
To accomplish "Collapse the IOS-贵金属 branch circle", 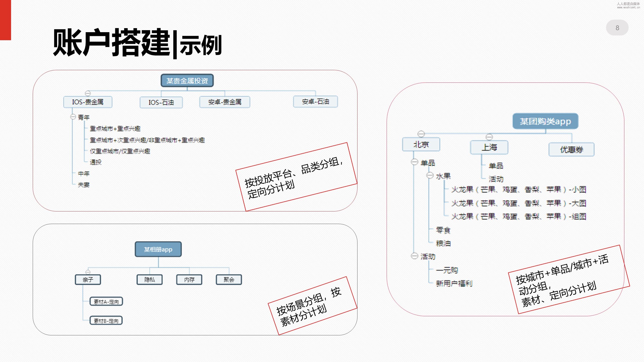I will pos(88,93).
